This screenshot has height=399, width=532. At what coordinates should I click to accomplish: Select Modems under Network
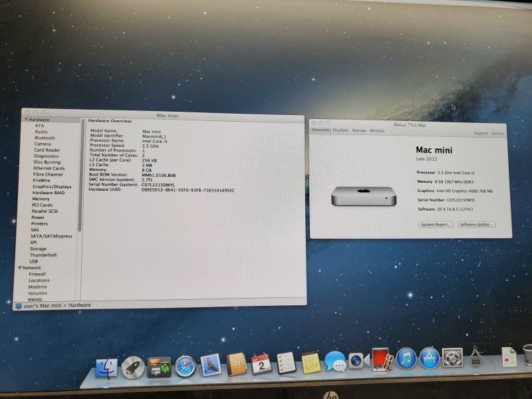(x=37, y=287)
